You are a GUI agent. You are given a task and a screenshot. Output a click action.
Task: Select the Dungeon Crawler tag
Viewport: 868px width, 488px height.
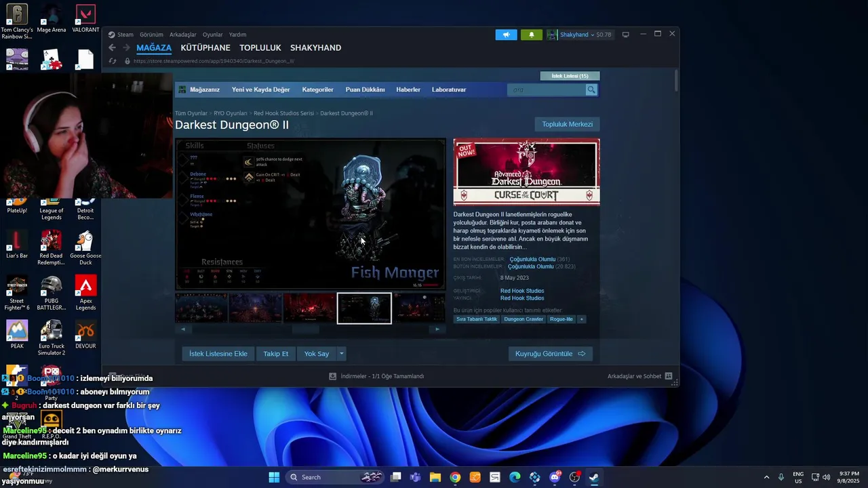(x=524, y=319)
